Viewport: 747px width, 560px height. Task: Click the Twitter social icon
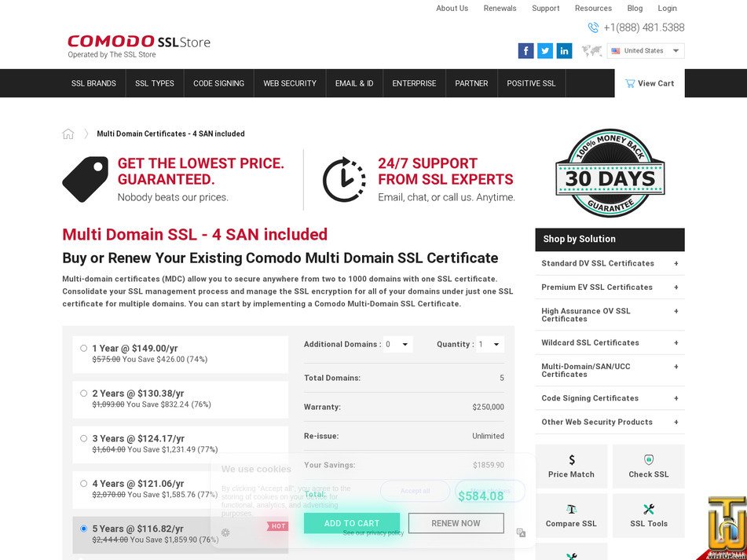pyautogui.click(x=545, y=50)
